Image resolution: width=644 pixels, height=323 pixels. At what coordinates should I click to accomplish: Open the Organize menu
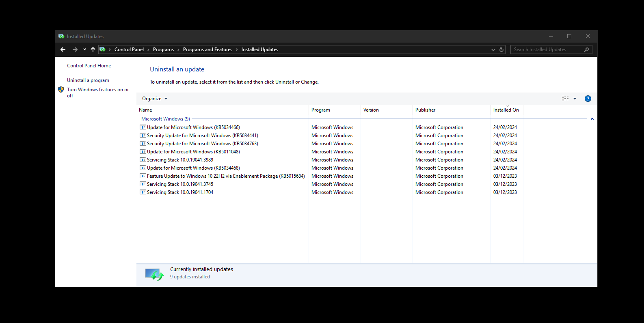[155, 99]
